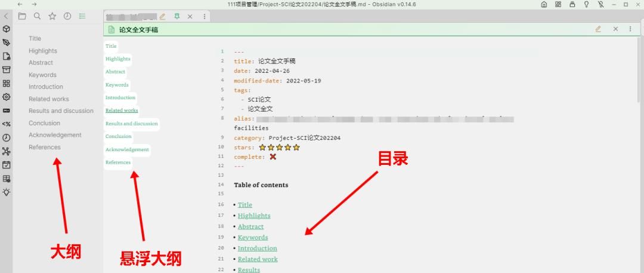Select Title in the outline sidebar
The height and width of the screenshot is (273, 644).
(35, 38)
